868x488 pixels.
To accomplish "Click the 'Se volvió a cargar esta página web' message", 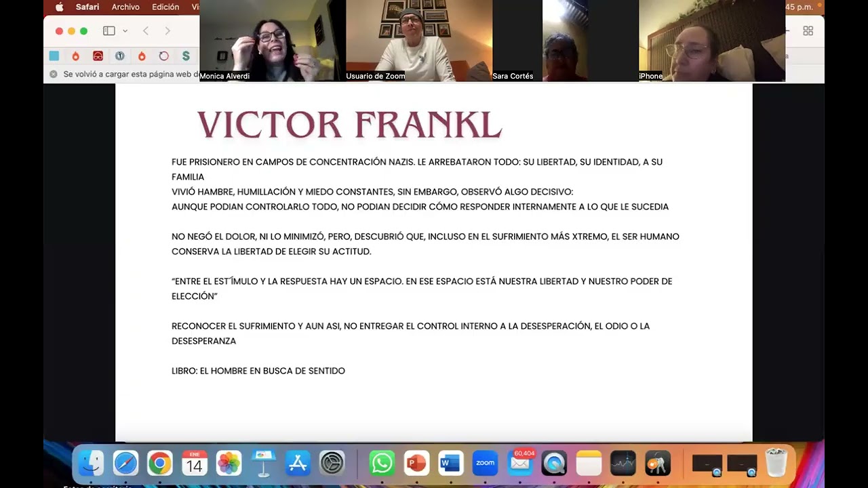I will click(x=131, y=74).
